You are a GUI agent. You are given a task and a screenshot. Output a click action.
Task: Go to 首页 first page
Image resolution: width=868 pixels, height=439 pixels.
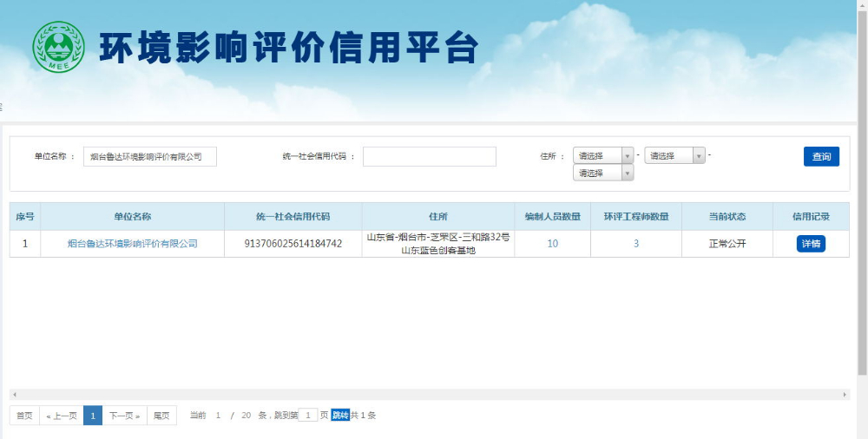click(24, 416)
